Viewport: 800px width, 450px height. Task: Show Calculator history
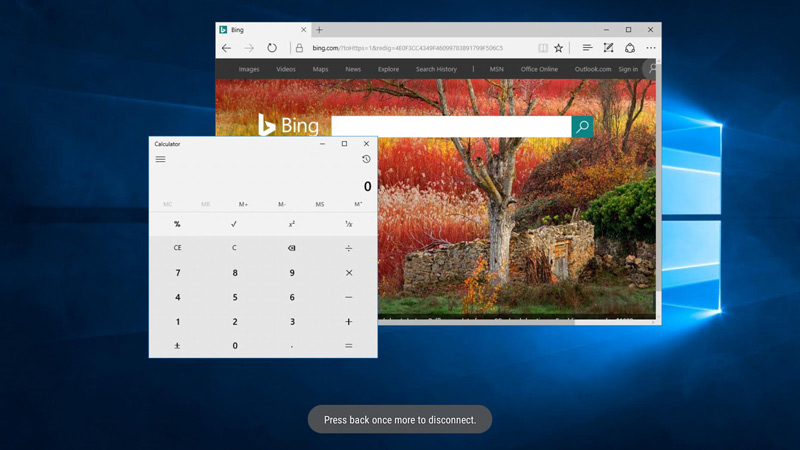coord(366,159)
